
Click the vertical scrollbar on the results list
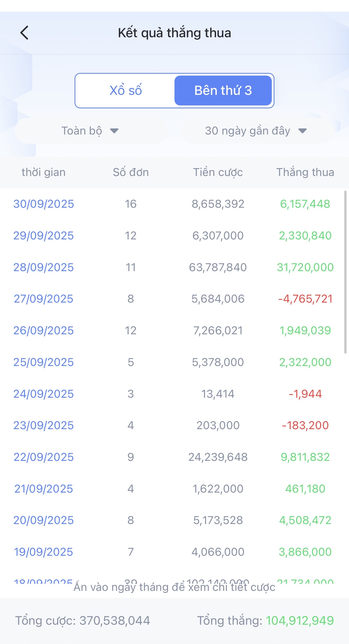point(345,272)
